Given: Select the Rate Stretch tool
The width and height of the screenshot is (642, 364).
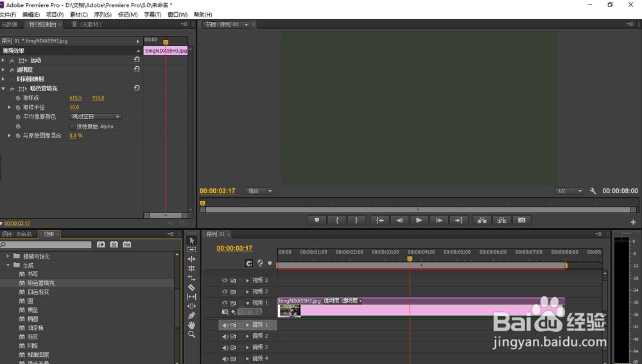Looking at the screenshot, I should point(191,277).
